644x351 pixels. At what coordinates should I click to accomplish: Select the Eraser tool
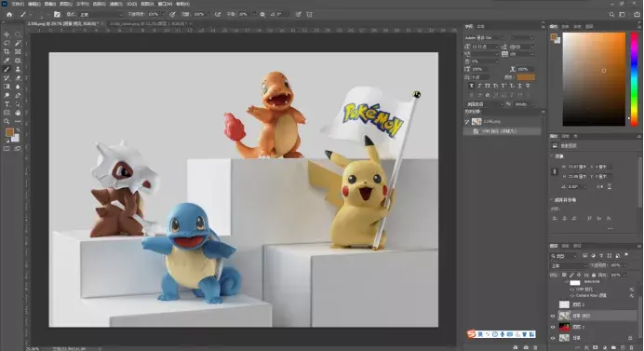point(18,77)
